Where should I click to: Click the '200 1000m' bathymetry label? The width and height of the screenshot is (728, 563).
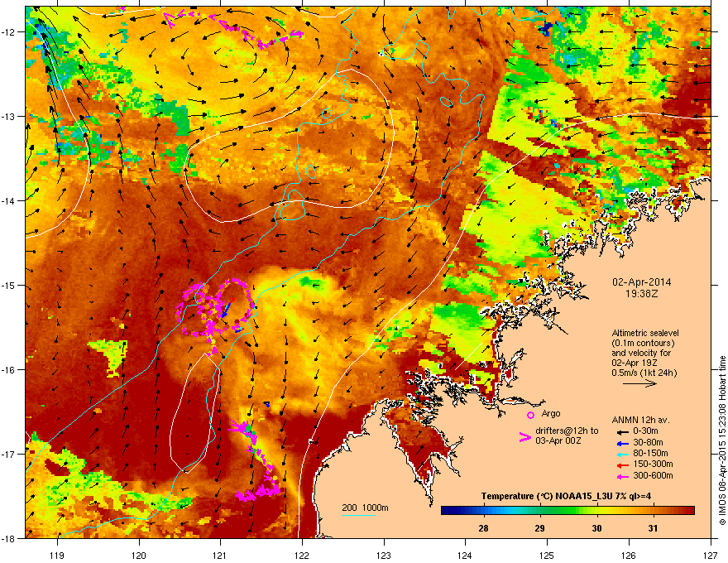pos(365,508)
